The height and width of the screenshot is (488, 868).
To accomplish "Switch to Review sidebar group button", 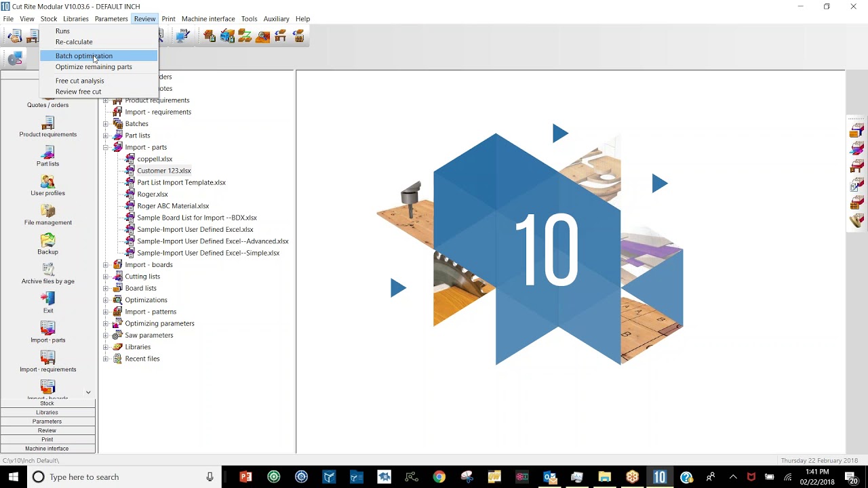I will coord(47,430).
